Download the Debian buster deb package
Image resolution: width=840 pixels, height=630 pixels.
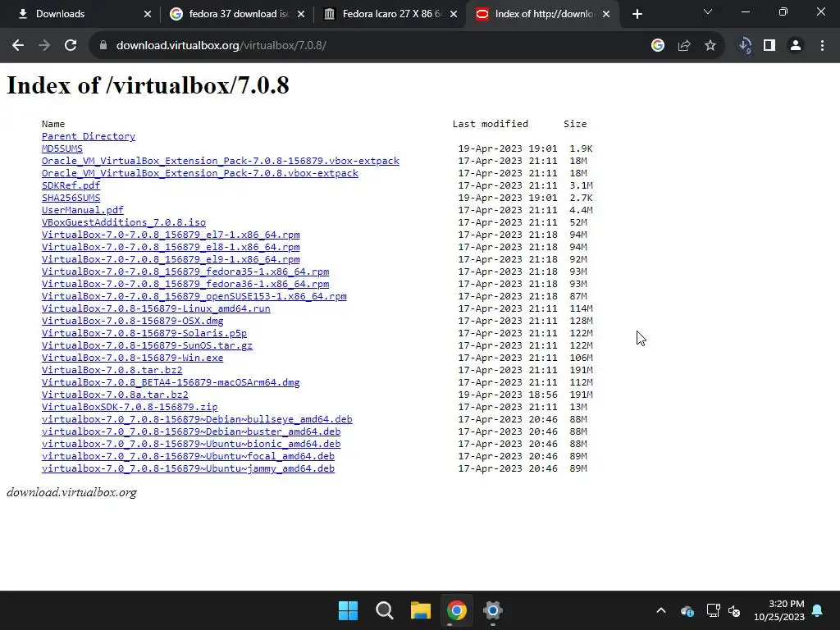click(191, 431)
